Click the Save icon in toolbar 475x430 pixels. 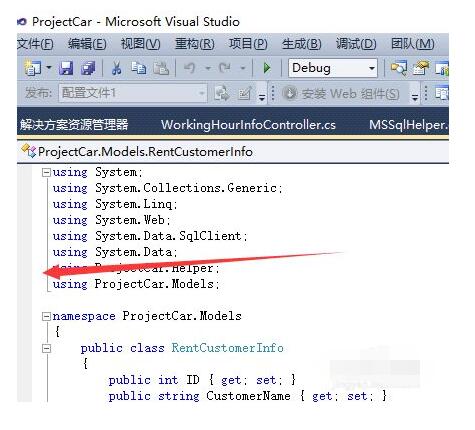66,68
